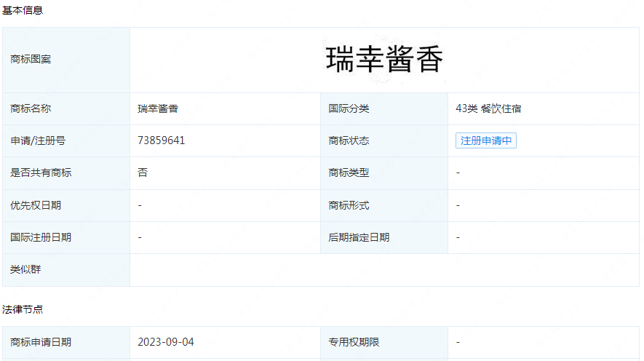Click the 国际注册日期 label
Image resolution: width=644 pixels, height=361 pixels.
[x=41, y=237]
